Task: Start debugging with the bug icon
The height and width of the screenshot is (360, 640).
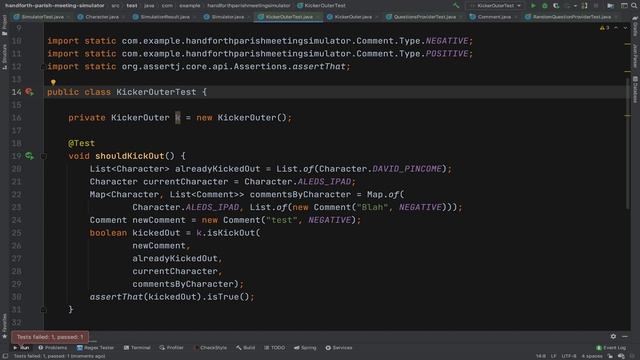Action: [544, 6]
